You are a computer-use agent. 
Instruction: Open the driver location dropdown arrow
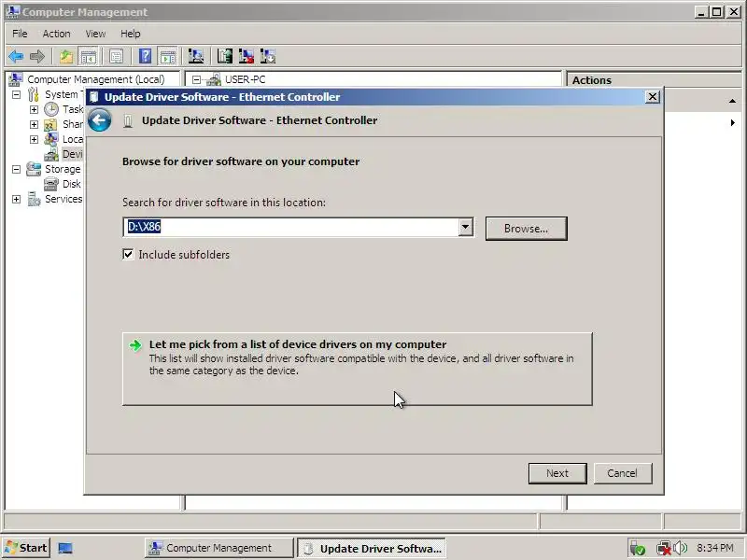coord(465,227)
